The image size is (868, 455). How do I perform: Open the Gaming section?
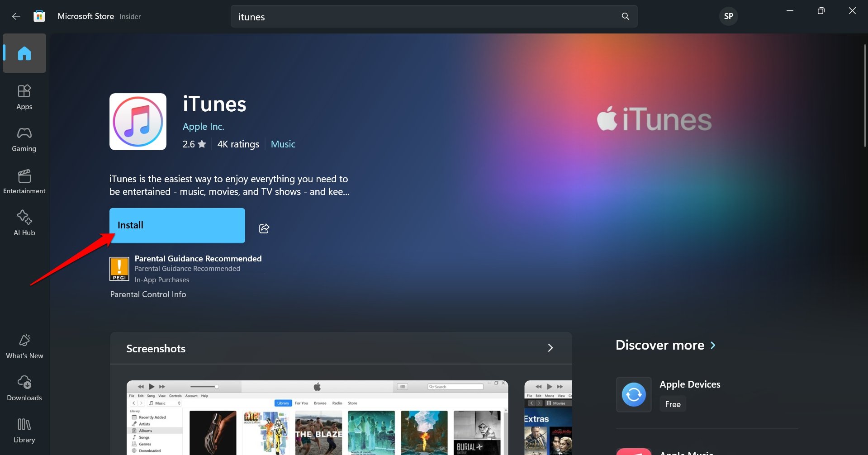[24, 138]
